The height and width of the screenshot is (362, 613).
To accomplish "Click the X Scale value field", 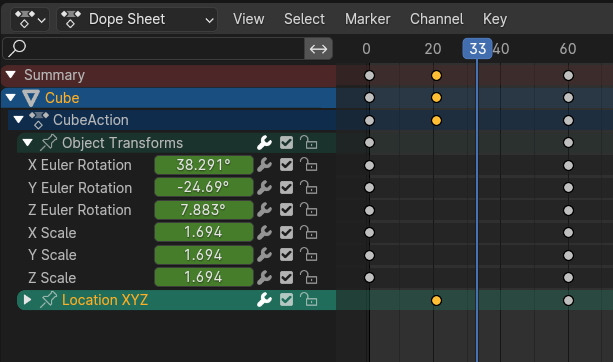I will 204,232.
